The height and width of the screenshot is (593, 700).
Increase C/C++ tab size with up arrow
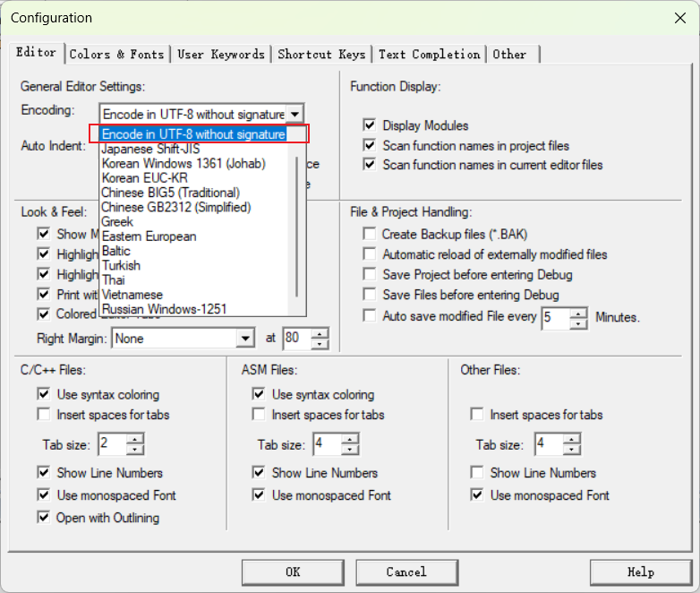[x=135, y=439]
